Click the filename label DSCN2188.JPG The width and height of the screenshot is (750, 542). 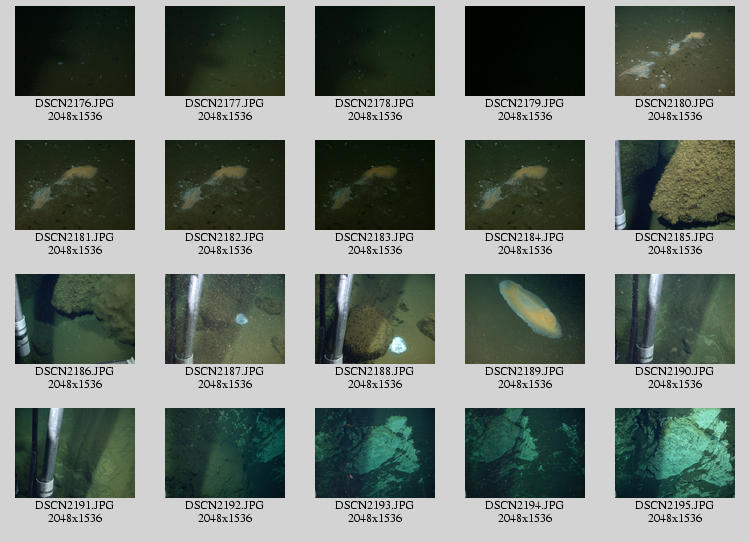tap(375, 371)
